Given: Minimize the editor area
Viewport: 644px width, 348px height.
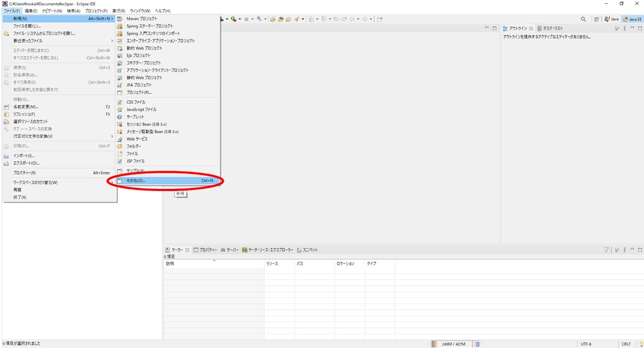Looking at the screenshot, I should click(x=487, y=28).
